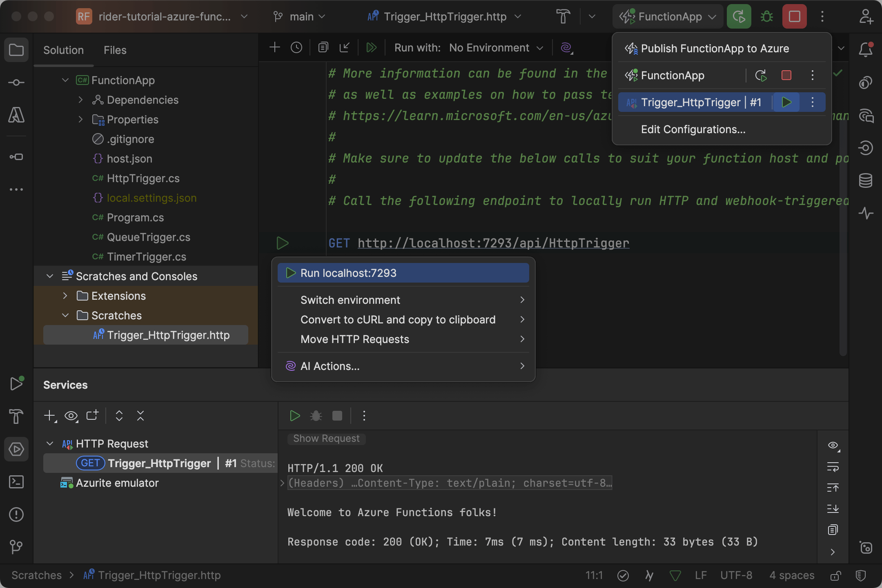Open the Monitoring tool window on the right
882x588 pixels.
[x=866, y=213]
